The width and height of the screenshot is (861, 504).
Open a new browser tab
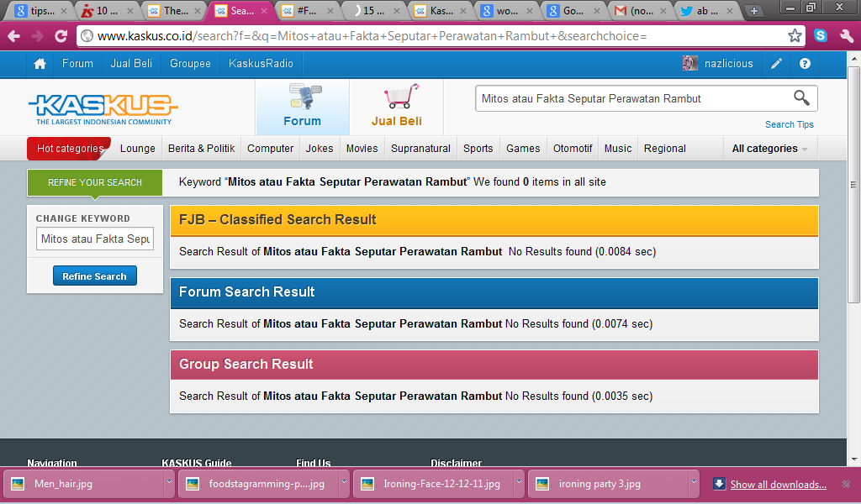(754, 10)
